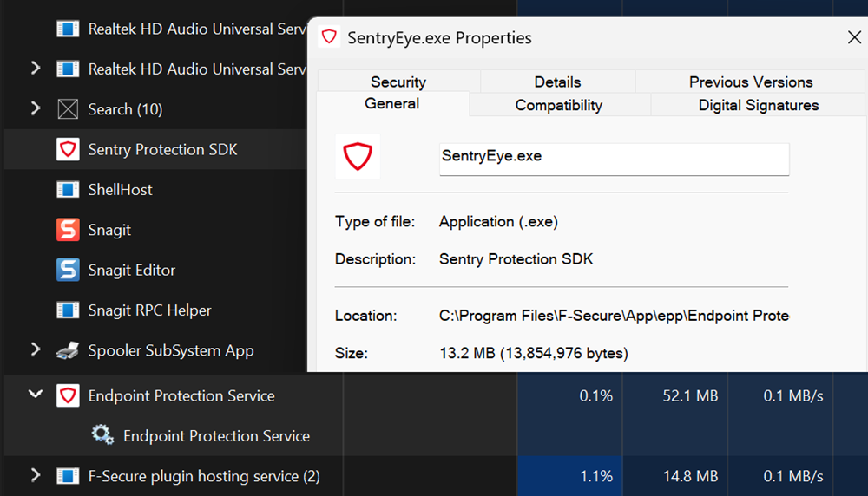Click the 0.1 MB/s disk value for Endpoint Protection
The image size is (868, 496).
792,396
